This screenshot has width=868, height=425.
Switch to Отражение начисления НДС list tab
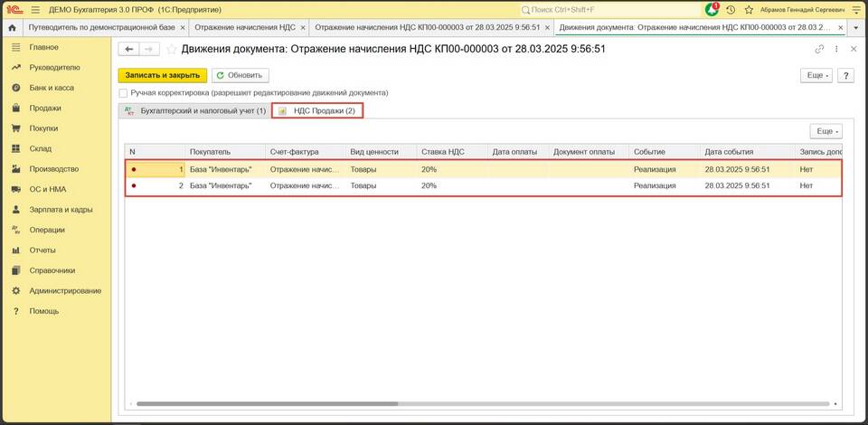[x=245, y=27]
